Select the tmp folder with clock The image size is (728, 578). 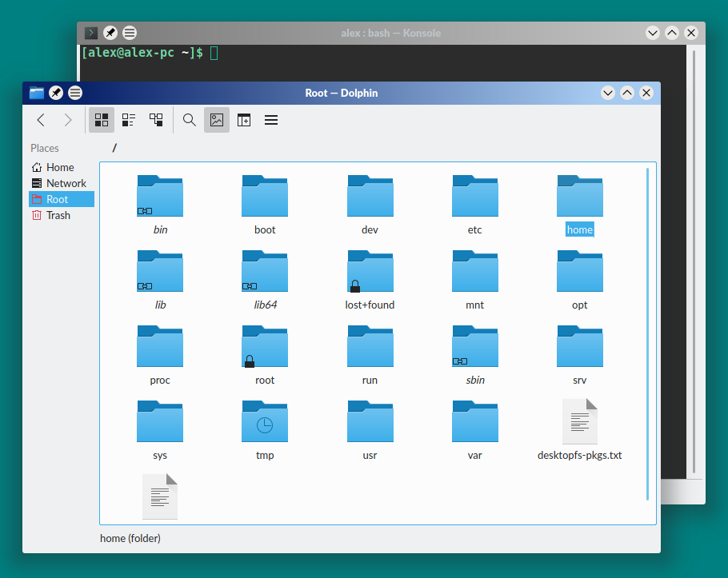[265, 421]
